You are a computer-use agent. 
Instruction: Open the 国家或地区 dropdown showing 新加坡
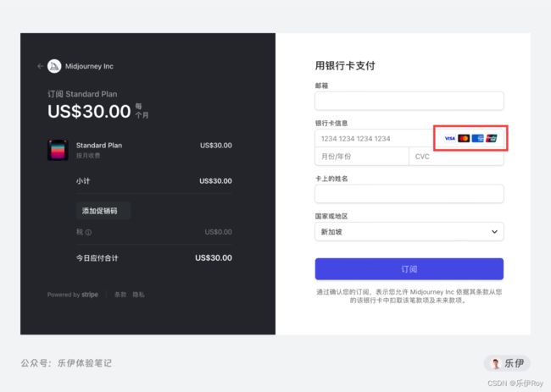409,232
